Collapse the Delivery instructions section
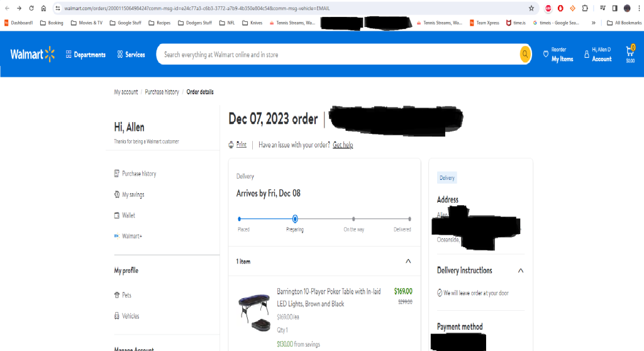The height and width of the screenshot is (351, 644). 520,270
